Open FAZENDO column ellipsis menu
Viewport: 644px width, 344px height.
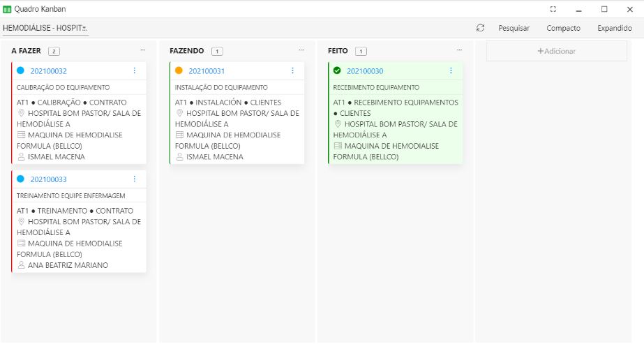(x=301, y=50)
